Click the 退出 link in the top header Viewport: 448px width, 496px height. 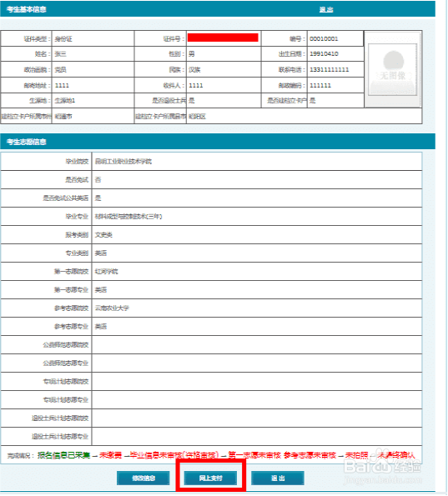[326, 9]
